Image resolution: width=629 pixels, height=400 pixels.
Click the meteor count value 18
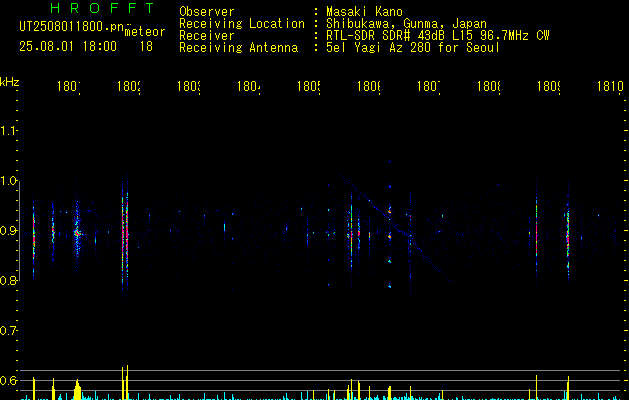pyautogui.click(x=146, y=47)
